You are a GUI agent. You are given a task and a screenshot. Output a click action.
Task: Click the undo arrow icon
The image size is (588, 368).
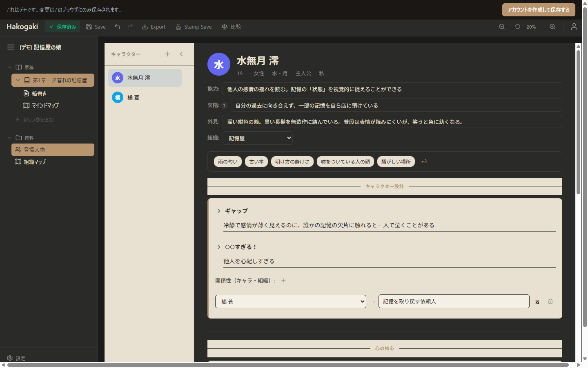[117, 27]
